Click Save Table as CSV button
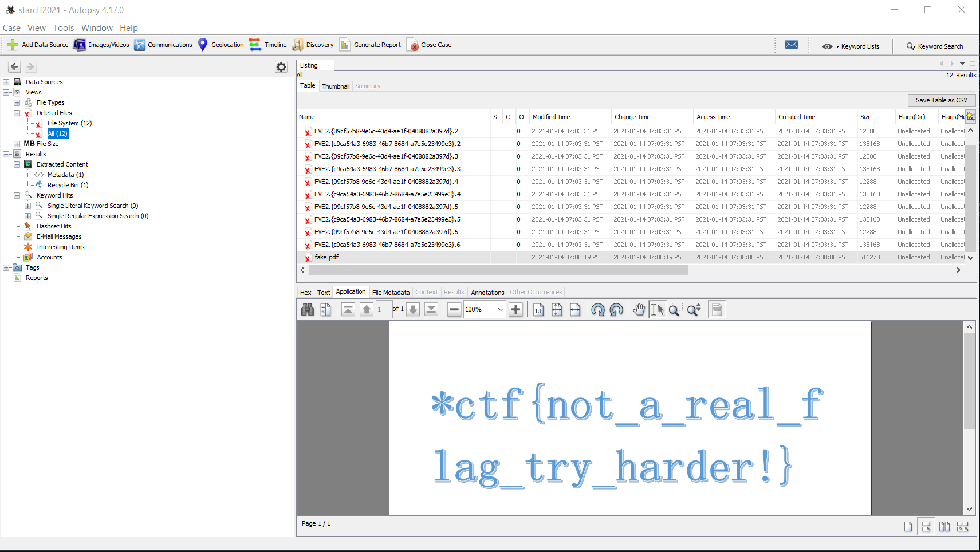This screenshot has width=980, height=552. click(941, 100)
